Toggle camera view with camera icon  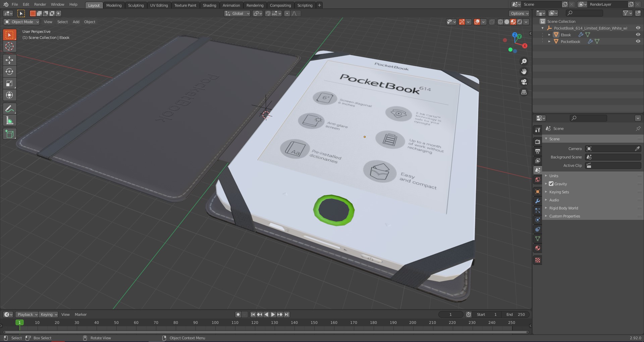click(x=524, y=82)
